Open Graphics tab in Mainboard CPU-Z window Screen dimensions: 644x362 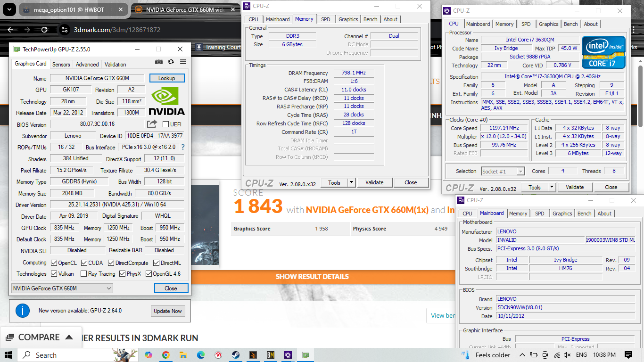(562, 214)
